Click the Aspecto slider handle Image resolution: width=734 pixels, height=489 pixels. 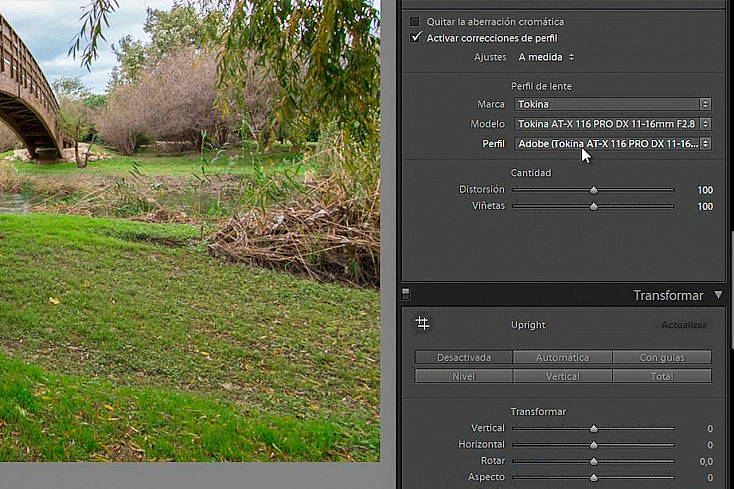[594, 478]
